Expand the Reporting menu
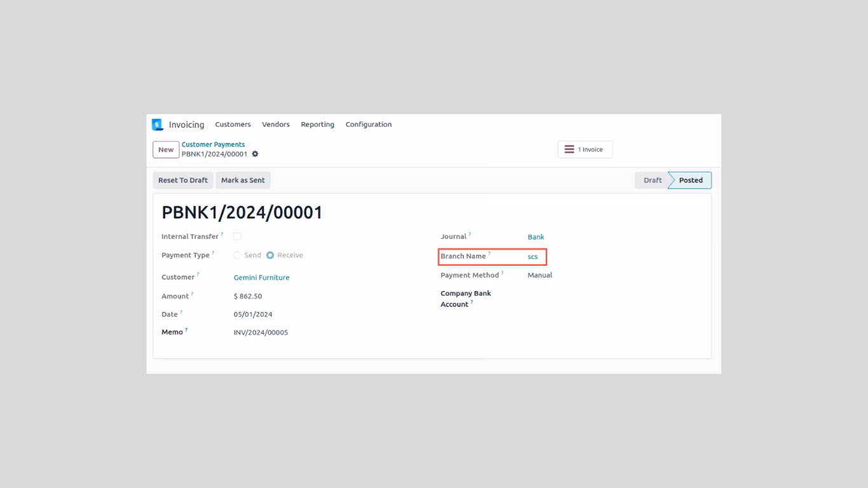 [x=318, y=125]
